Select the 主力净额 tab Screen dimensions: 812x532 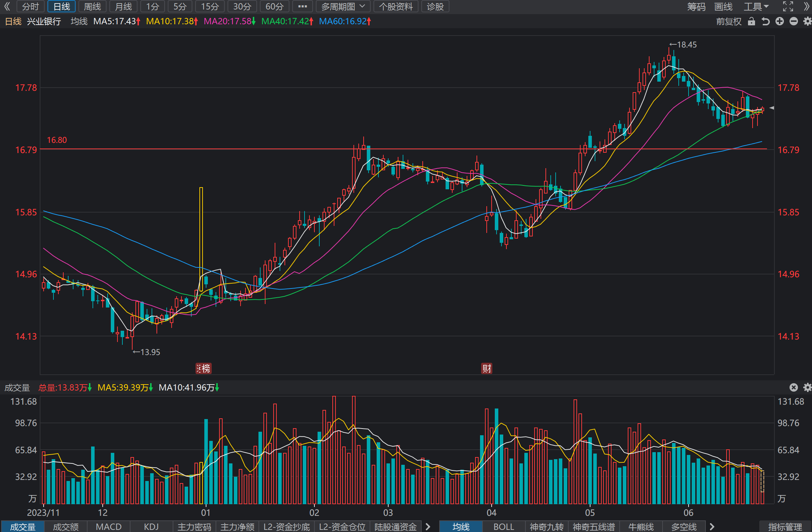pyautogui.click(x=237, y=526)
